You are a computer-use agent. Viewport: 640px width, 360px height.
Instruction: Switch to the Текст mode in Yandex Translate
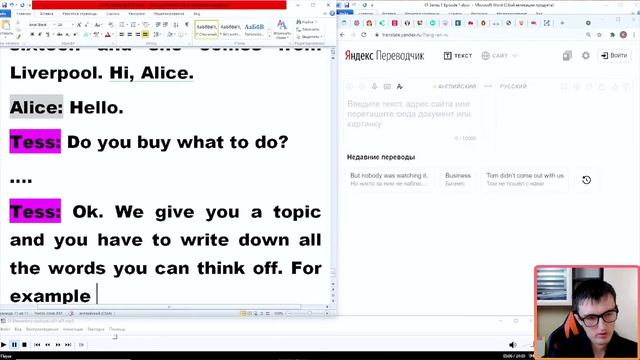tap(458, 56)
